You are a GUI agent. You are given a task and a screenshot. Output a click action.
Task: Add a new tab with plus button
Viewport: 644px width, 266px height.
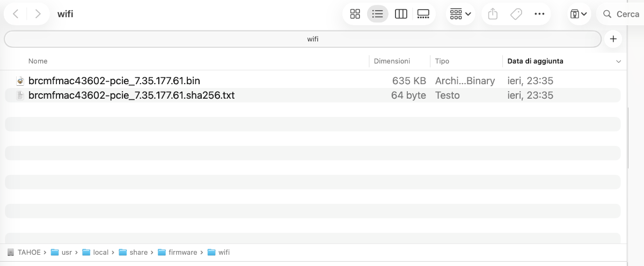613,39
